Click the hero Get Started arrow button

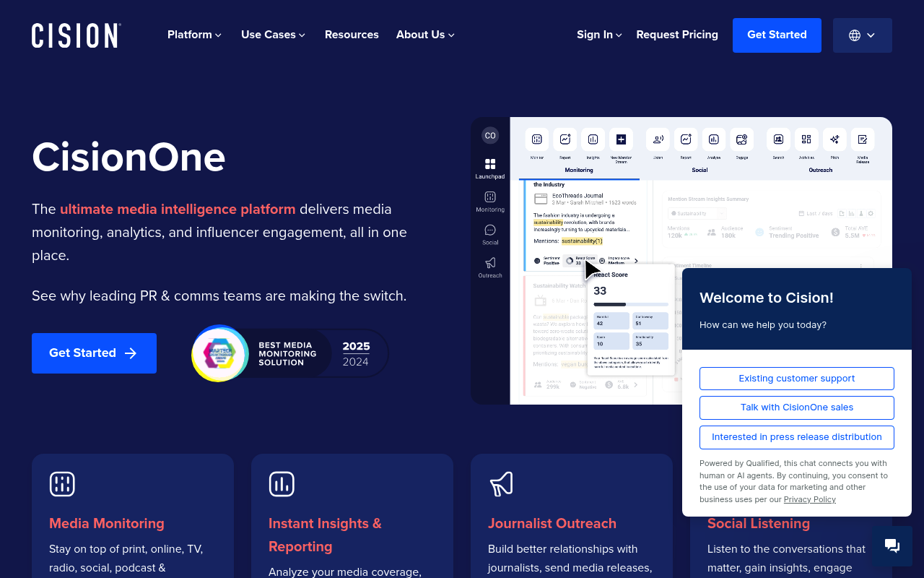tap(94, 353)
